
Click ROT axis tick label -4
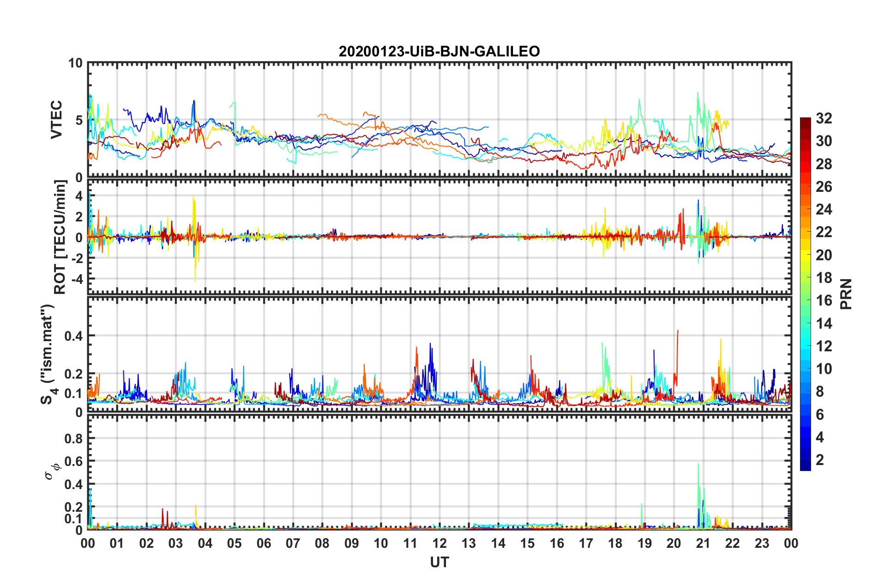click(x=77, y=279)
